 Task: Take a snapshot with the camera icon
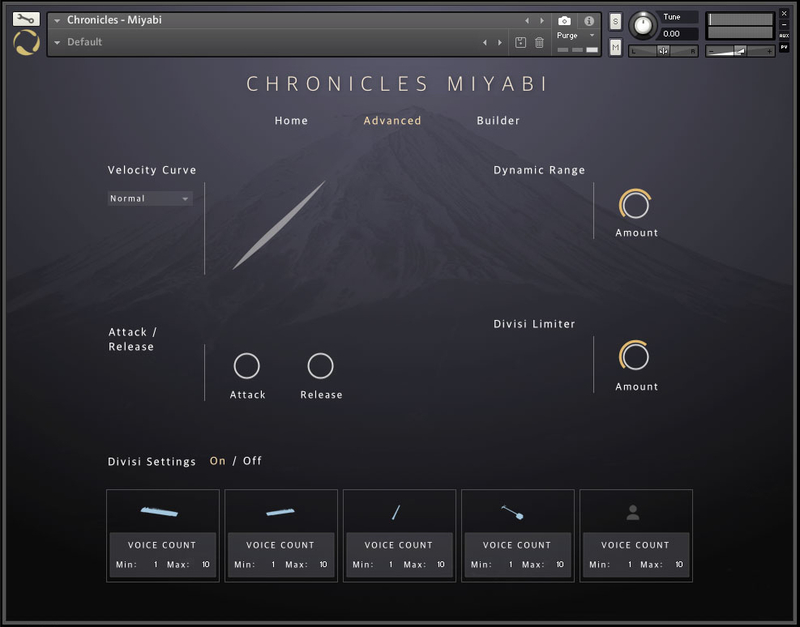pos(564,20)
